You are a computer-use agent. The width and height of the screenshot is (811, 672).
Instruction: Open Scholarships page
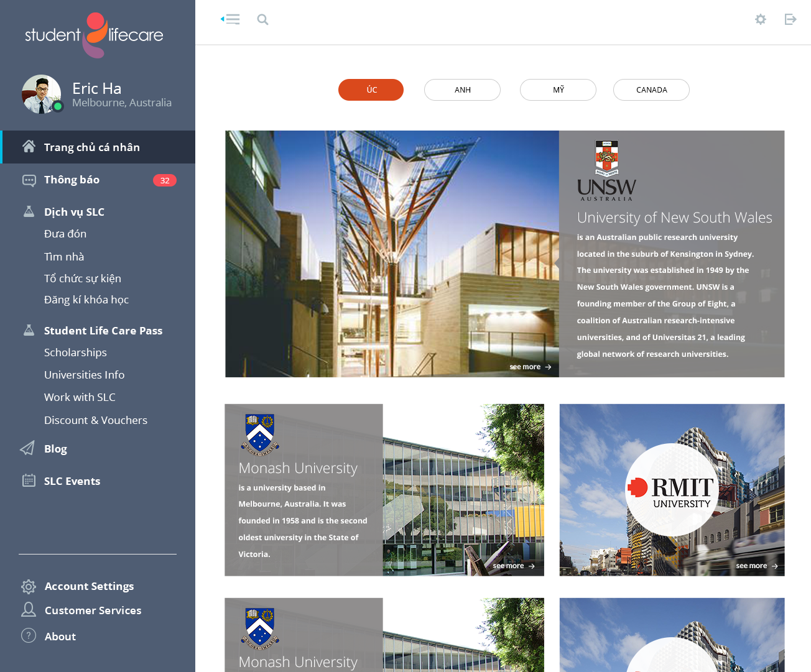tap(75, 352)
